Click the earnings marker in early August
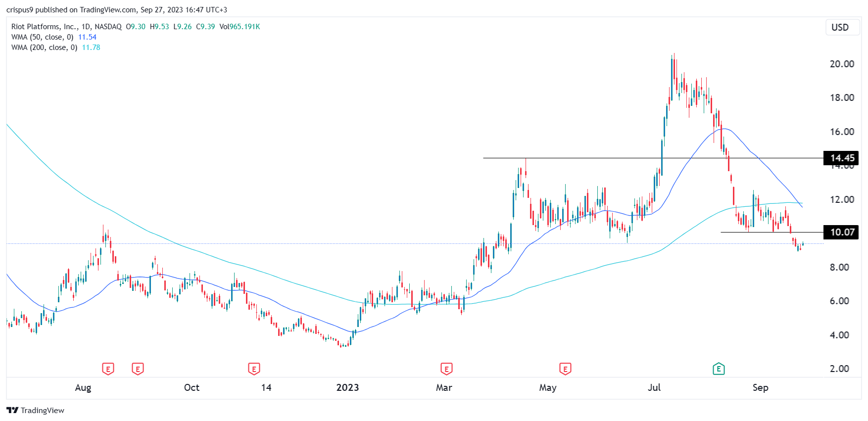The height and width of the screenshot is (421, 868). point(108,369)
